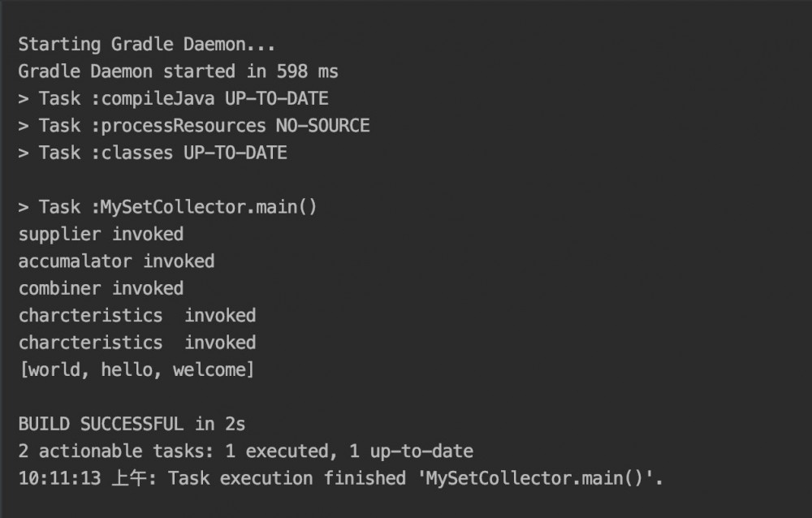This screenshot has width=812, height=518.
Task: Click the 'BUILD SUCCESSFUL in 2s' message
Action: click(132, 424)
